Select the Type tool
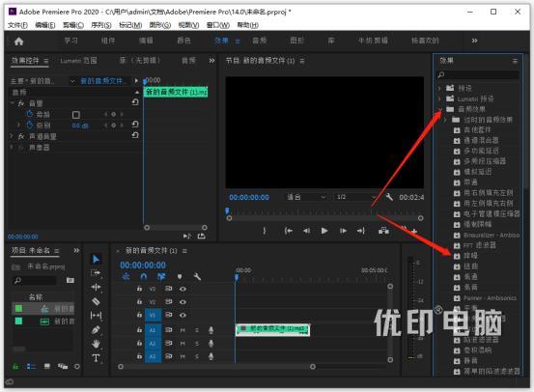Viewport: 534px width, 392px height. [96, 358]
